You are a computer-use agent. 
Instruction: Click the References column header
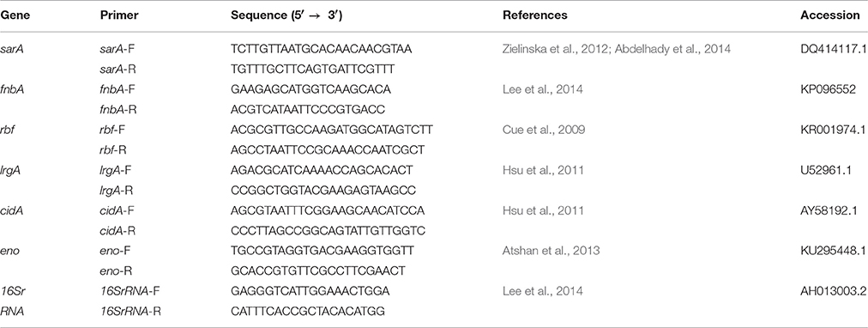[x=534, y=15]
